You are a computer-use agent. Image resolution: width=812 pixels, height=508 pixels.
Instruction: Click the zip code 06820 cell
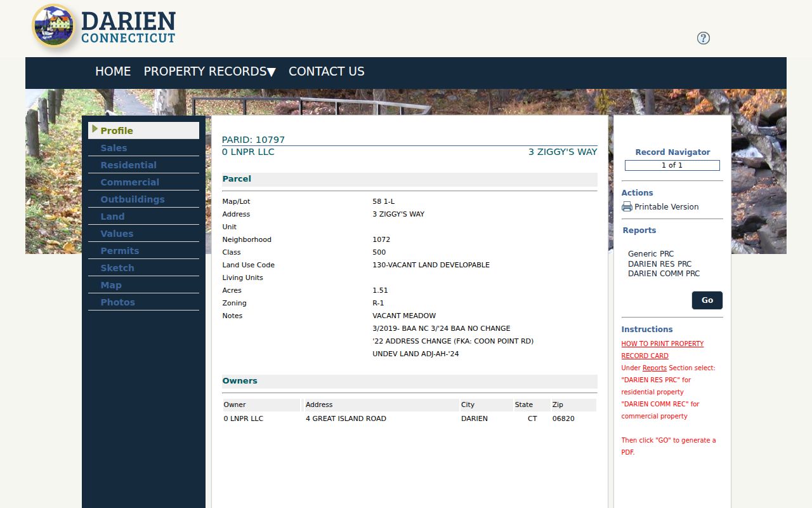click(563, 418)
